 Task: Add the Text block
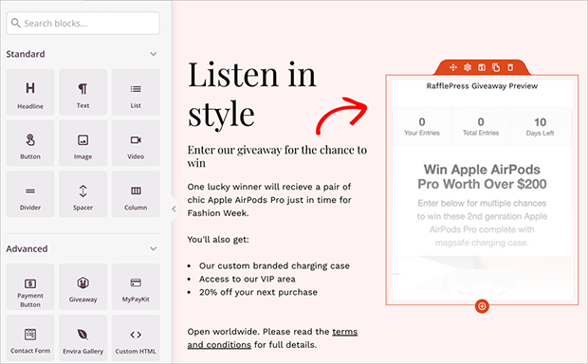point(83,92)
